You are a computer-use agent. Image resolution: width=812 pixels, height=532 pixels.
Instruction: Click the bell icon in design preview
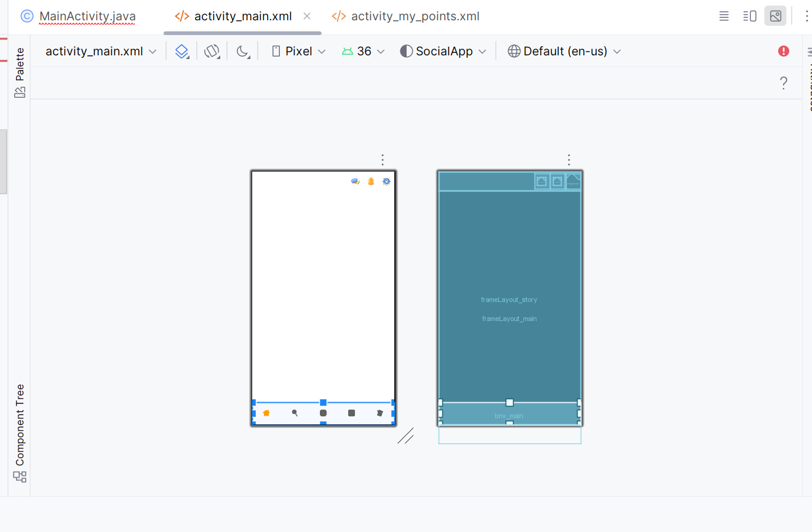[371, 181]
